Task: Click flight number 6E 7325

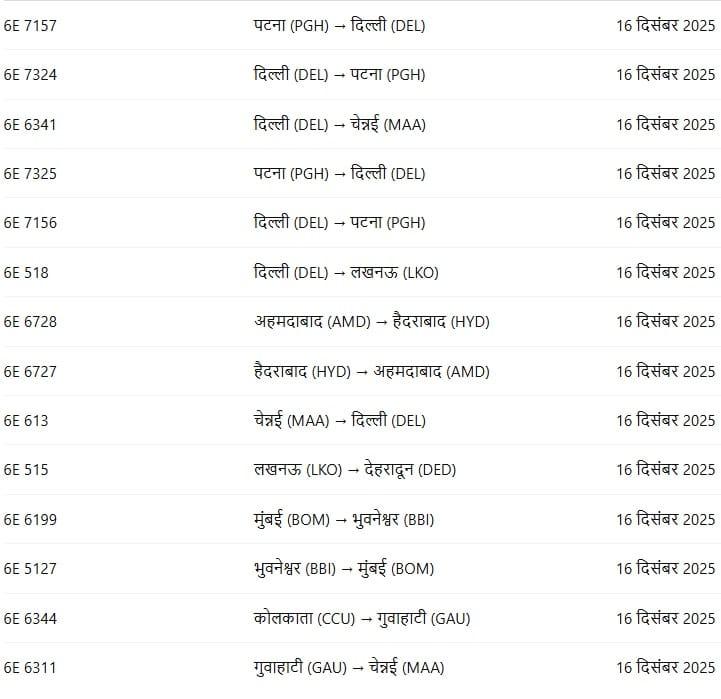Action: (31, 174)
